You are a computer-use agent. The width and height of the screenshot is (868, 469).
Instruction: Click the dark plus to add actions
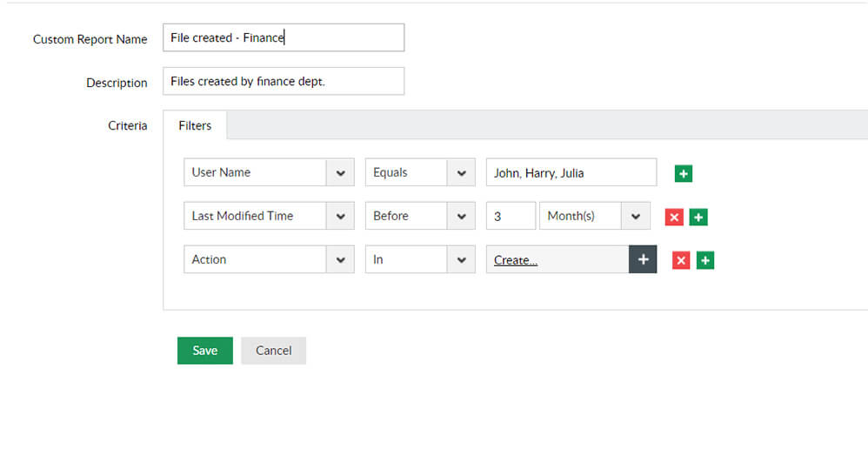click(643, 259)
